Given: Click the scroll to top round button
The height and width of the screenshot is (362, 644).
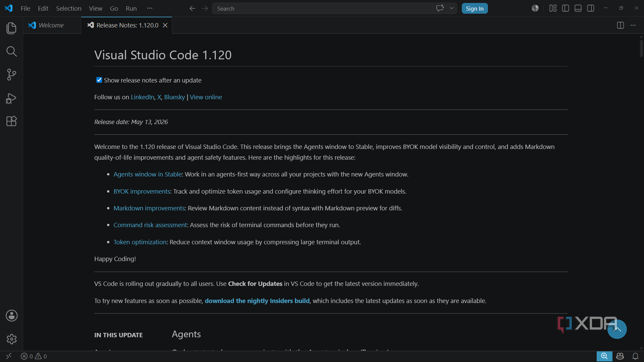Looking at the screenshot, I should tap(617, 329).
